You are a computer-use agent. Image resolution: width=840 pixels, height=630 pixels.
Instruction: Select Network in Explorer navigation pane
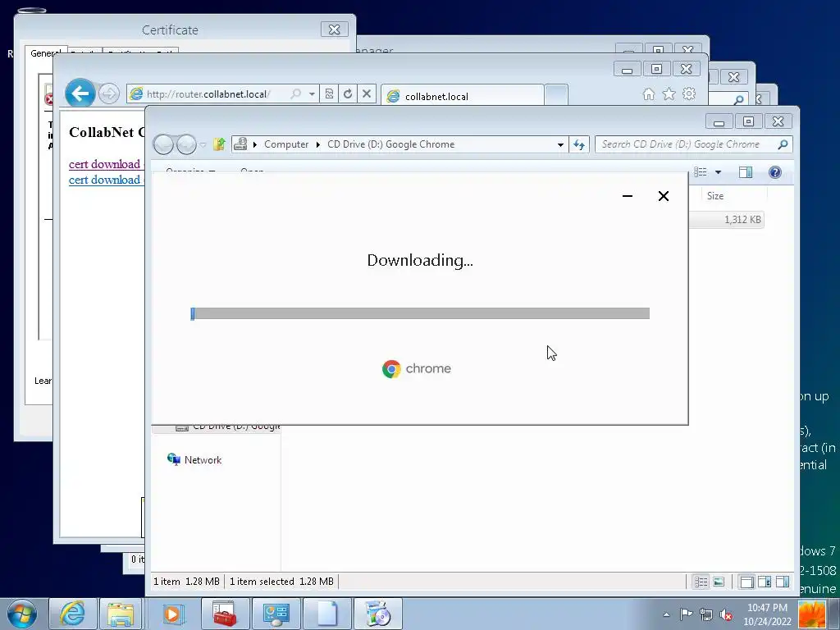(203, 459)
